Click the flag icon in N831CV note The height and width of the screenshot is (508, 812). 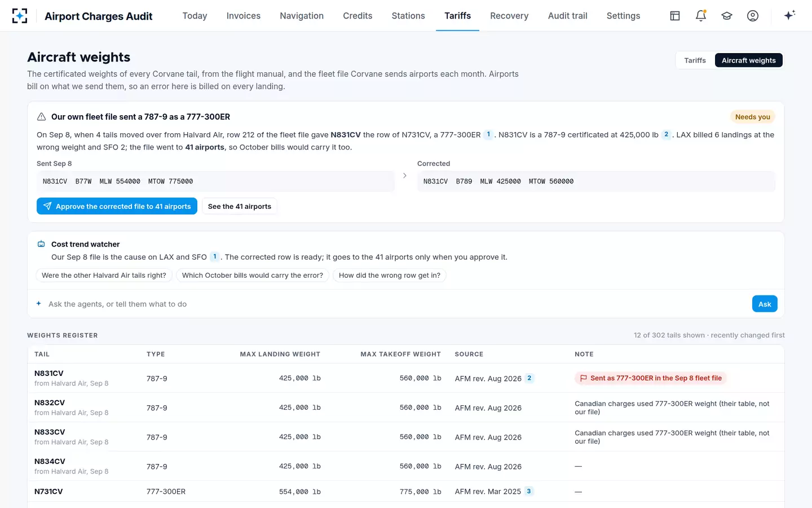[584, 378]
